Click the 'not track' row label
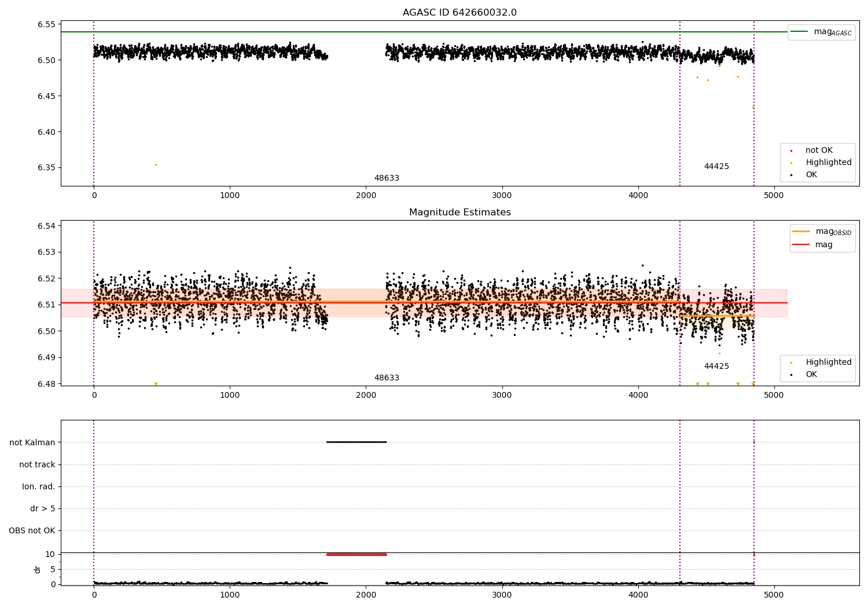The image size is (868, 608). point(37,464)
